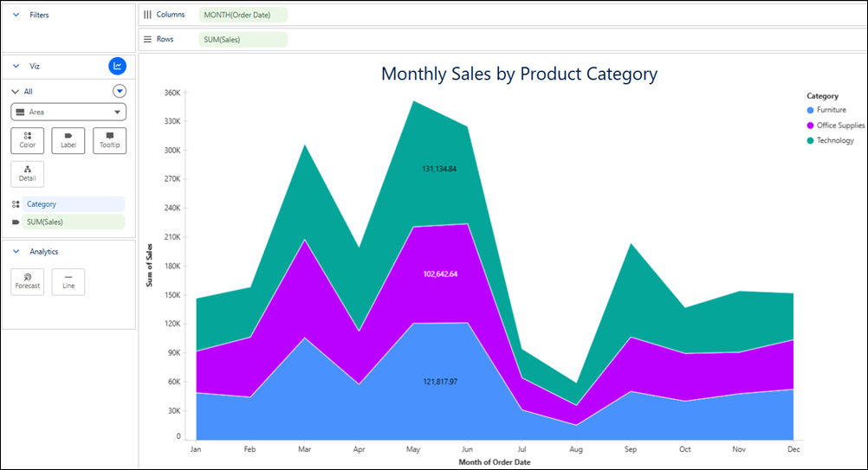868x470 pixels.
Task: Collapse the Analytics section chevron
Action: coord(16,252)
